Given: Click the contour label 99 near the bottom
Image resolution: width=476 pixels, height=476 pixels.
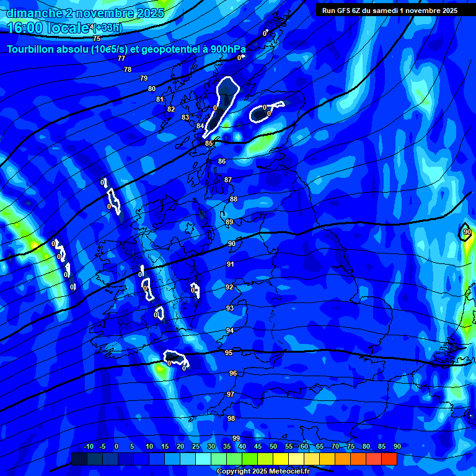Looking at the screenshot, I should point(236,438).
